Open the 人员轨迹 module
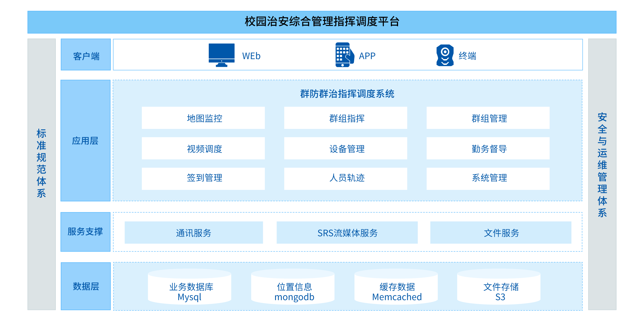Screen dimensions: 644x321 coord(346,179)
